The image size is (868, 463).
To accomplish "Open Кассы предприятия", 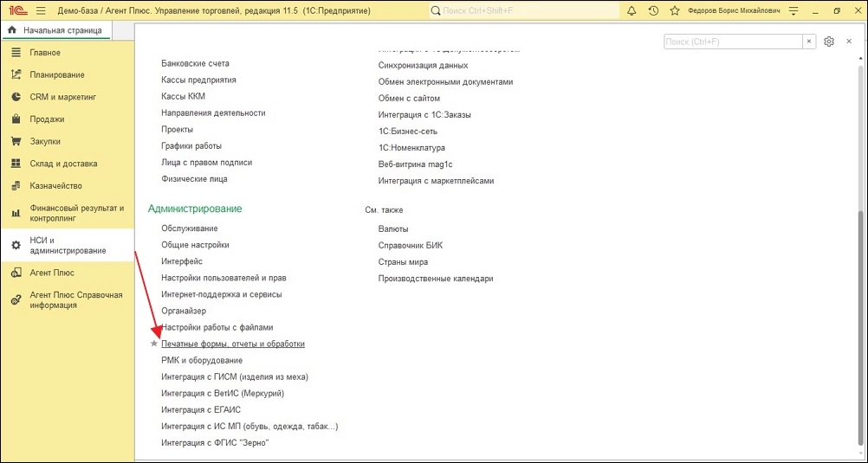I will (x=198, y=80).
